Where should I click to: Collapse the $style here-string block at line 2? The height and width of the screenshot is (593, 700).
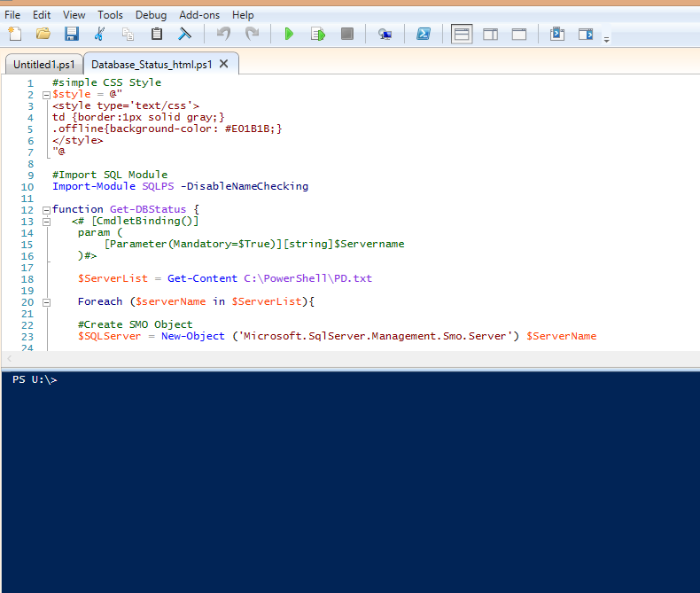[x=44, y=94]
